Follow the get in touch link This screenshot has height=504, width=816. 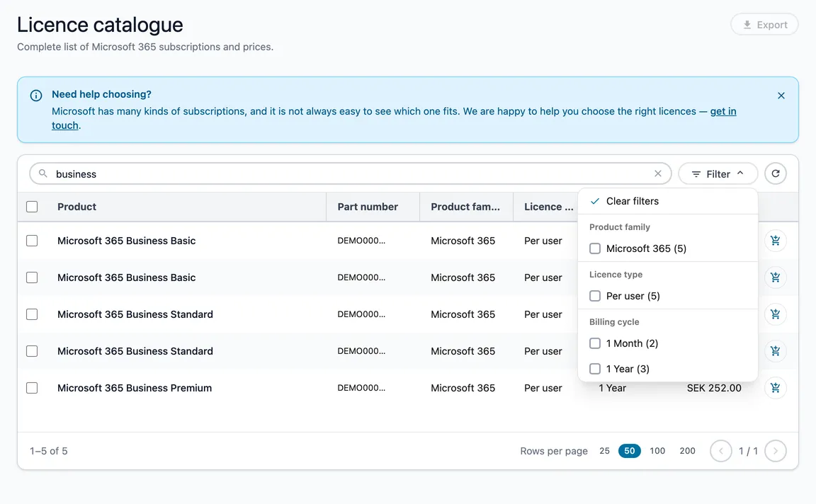click(722, 111)
